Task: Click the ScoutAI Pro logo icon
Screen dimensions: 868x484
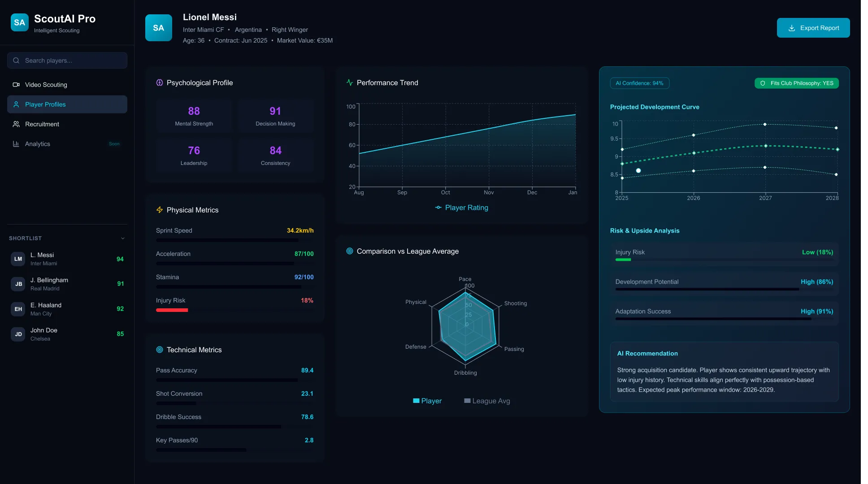Action: click(x=20, y=22)
